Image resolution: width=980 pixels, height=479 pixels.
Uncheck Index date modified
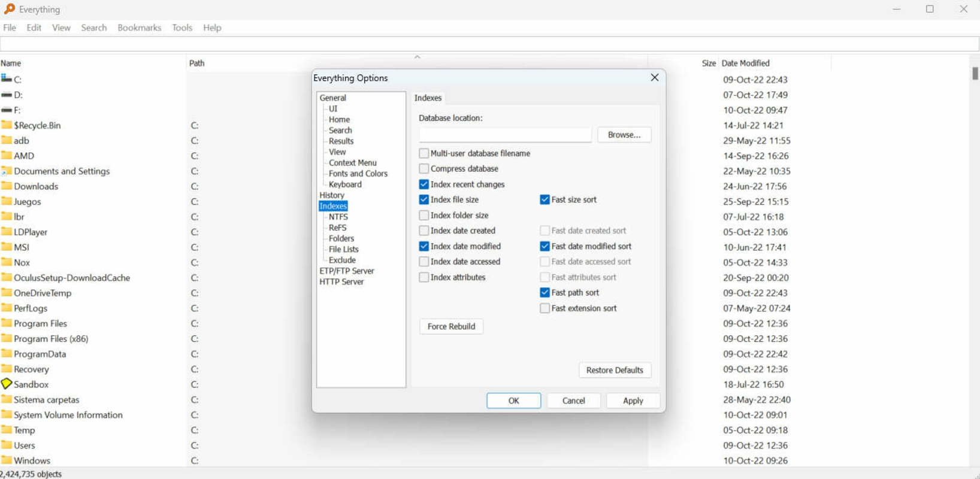pos(424,246)
